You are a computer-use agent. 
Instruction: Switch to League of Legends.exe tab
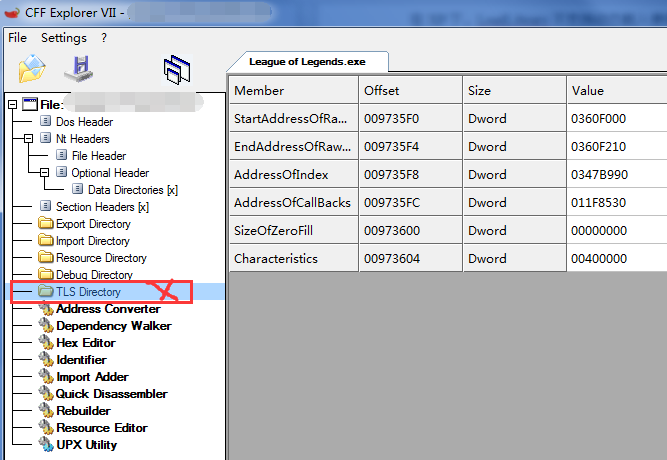point(307,61)
